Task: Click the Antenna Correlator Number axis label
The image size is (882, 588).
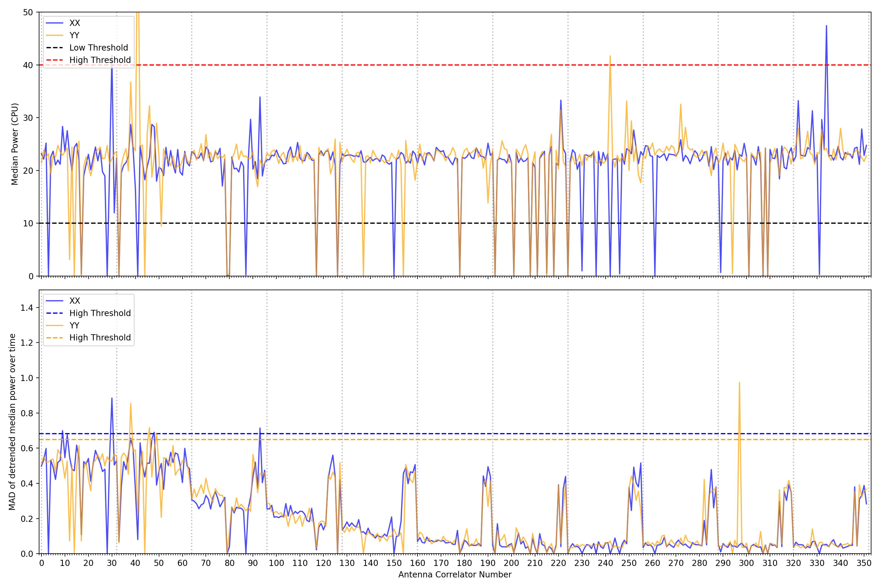Action: click(x=455, y=574)
